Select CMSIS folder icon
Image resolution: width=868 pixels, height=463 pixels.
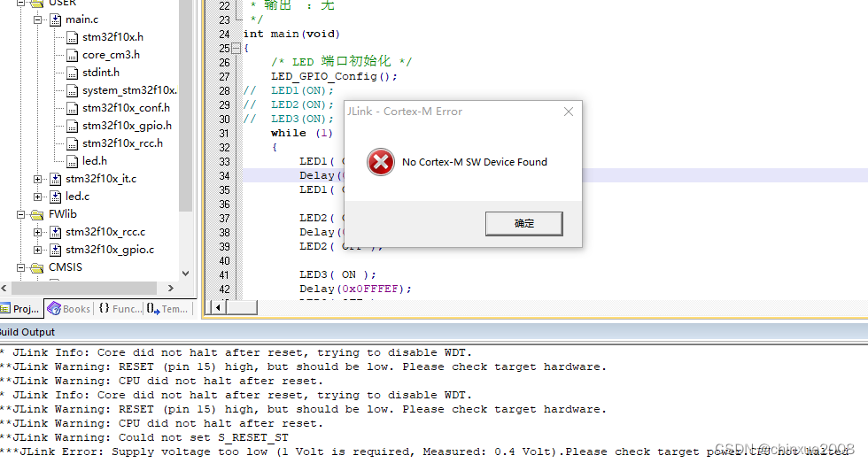coord(37,267)
